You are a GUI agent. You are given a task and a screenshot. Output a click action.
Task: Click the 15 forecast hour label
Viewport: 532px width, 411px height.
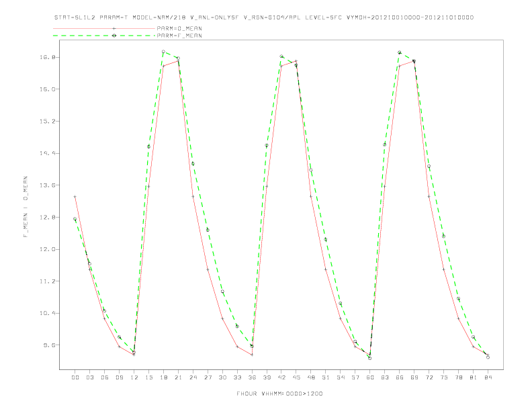point(148,377)
